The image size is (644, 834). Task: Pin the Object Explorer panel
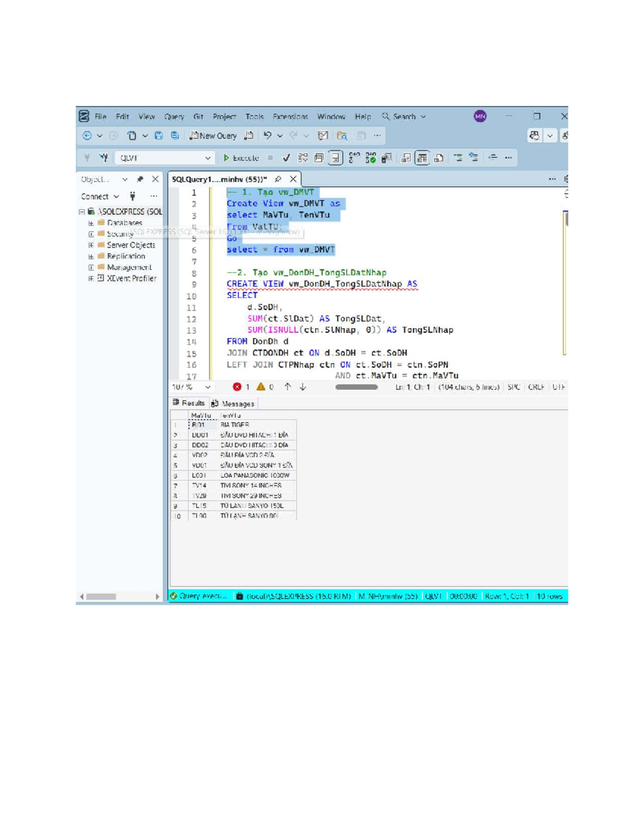pos(140,179)
